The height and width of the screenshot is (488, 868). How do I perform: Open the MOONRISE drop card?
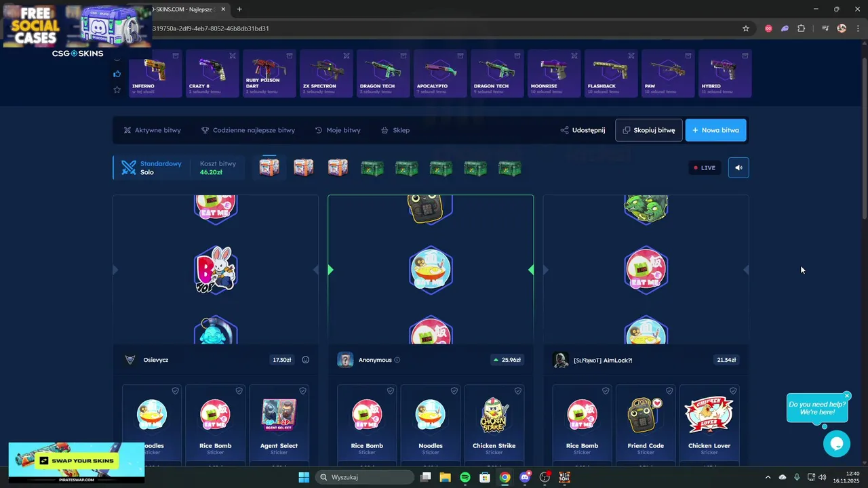[554, 73]
